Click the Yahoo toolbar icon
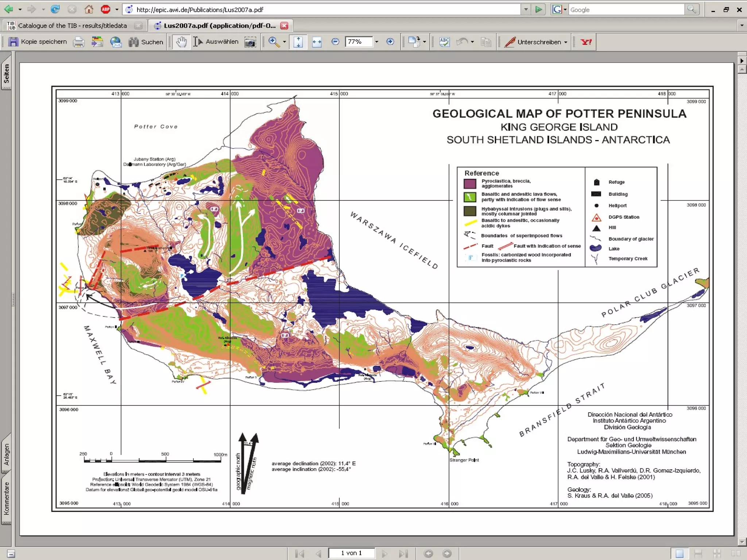Viewport: 747px width, 560px height. click(586, 42)
